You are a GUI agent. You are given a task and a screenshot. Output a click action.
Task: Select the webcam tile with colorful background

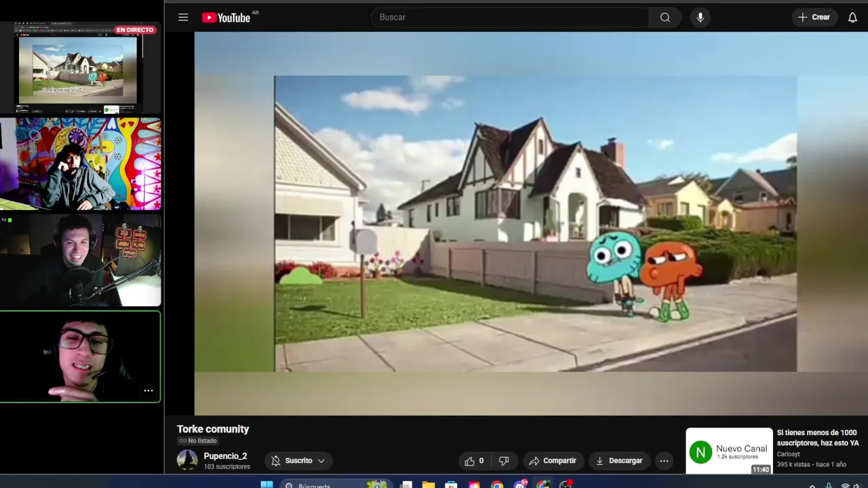(x=80, y=164)
